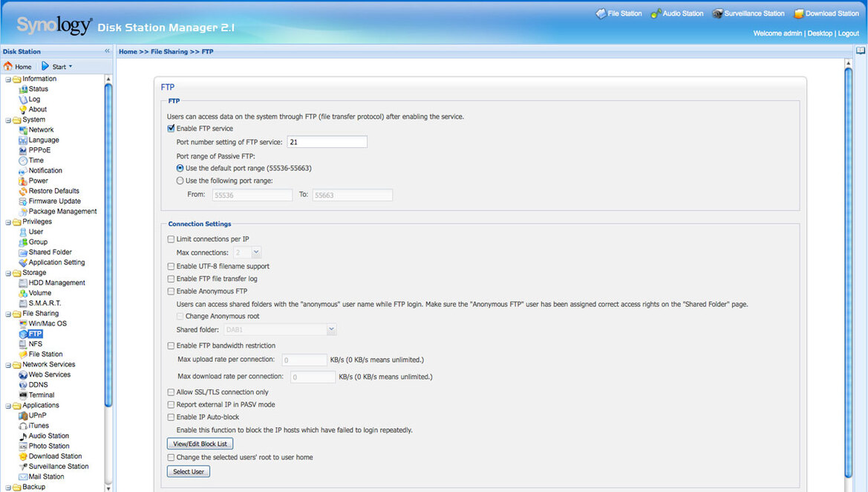Open the Photo Station icon in the sidebar
Image resolution: width=868 pixels, height=492 pixels.
pyautogui.click(x=23, y=447)
